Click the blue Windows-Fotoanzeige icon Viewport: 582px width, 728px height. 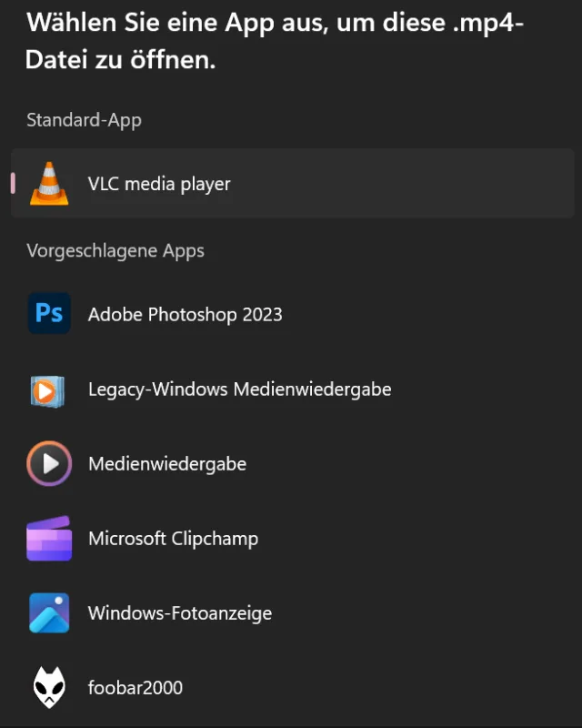(49, 613)
